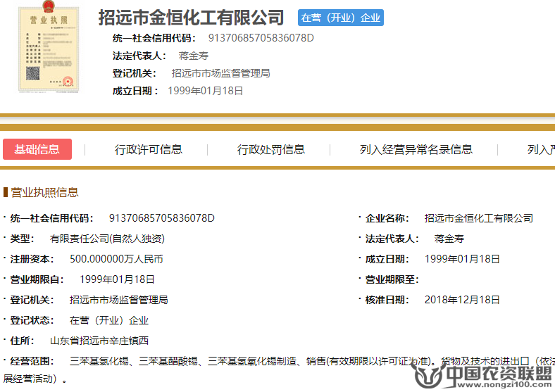Click the company title 招远市金恒化工有限公司
This screenshot has width=555, height=392.
[191, 18]
